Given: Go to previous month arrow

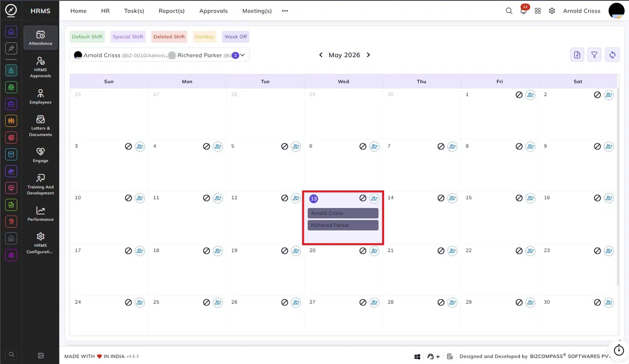Looking at the screenshot, I should coord(321,55).
